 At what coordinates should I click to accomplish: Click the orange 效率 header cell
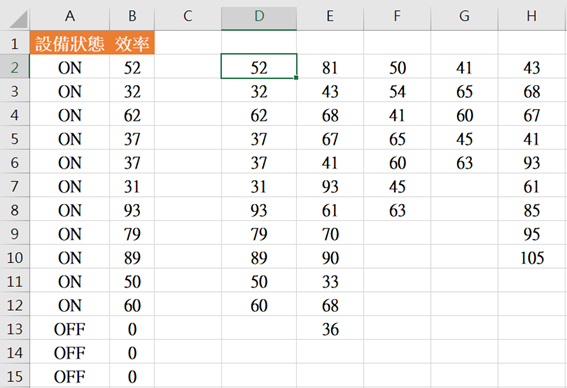(x=132, y=43)
